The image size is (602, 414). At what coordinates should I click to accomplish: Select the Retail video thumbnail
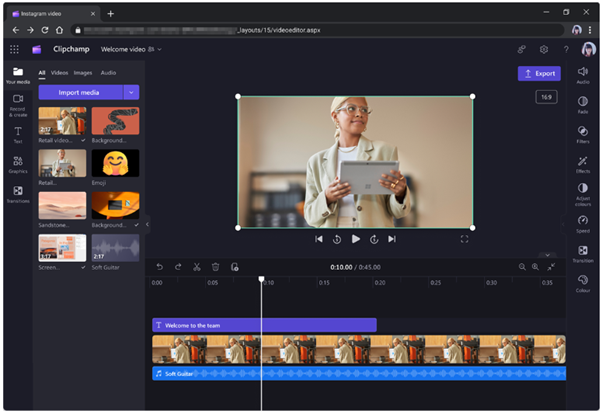(x=62, y=121)
